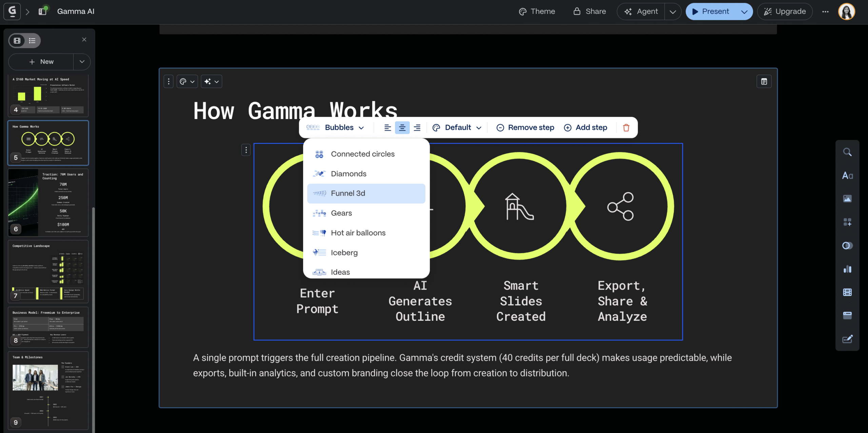Screen dimensions: 868x433
Task: Open search from the right toolbar
Action: coord(847,152)
